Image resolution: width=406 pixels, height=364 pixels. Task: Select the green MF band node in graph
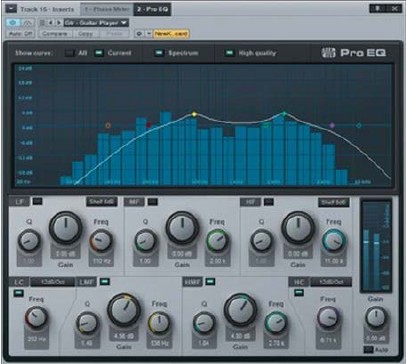(266, 125)
